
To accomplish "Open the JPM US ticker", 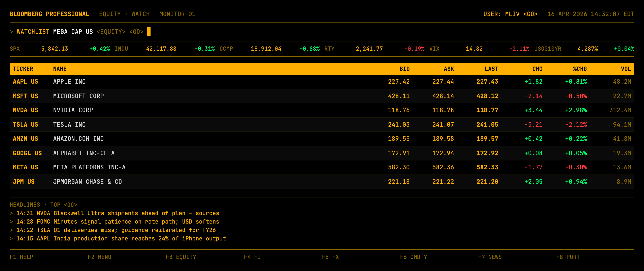I will tap(24, 182).
